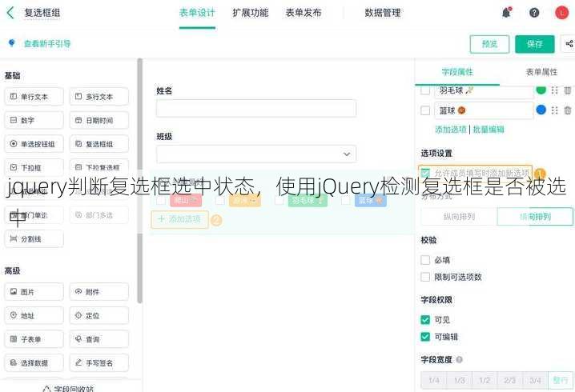Set field width to 3/4
The width and height of the screenshot is (575, 392).
click(535, 380)
